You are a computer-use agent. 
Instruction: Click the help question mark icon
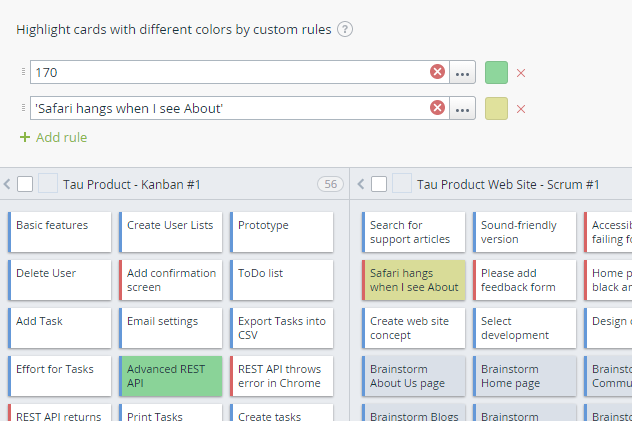345,29
